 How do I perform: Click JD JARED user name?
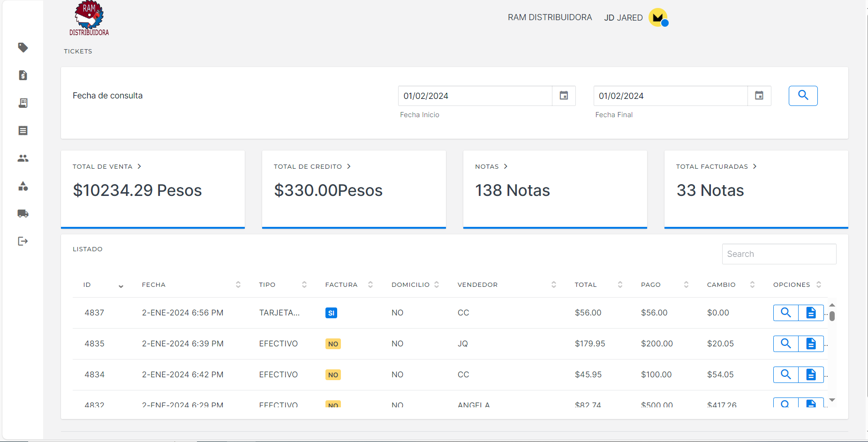pyautogui.click(x=623, y=18)
